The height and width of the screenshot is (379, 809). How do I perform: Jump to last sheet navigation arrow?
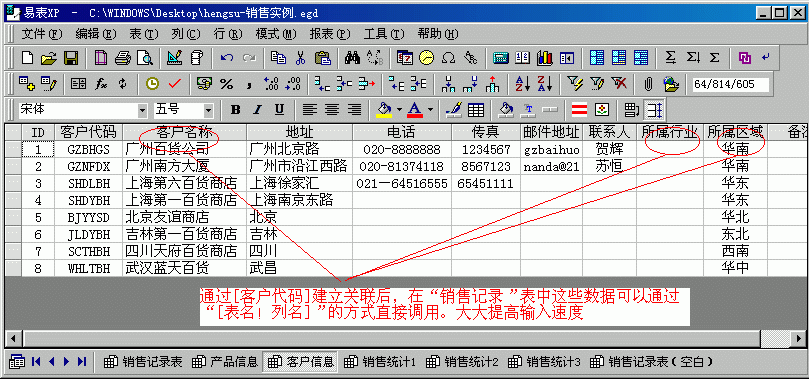pos(82,361)
